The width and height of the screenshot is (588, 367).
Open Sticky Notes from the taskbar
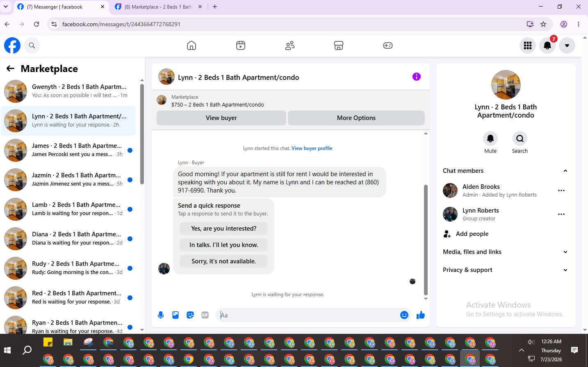[48, 342]
